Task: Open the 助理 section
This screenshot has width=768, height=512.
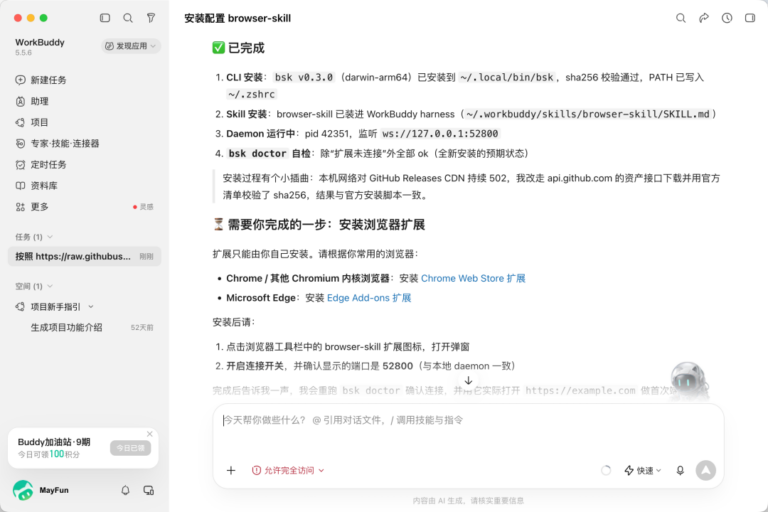Action: (84, 101)
